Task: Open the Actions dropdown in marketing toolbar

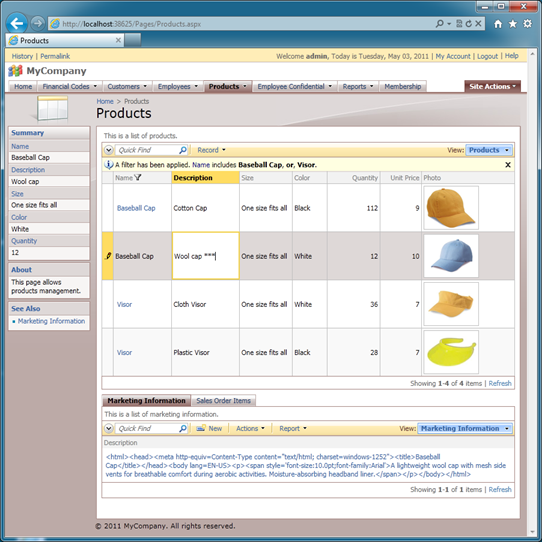Action: [250, 428]
